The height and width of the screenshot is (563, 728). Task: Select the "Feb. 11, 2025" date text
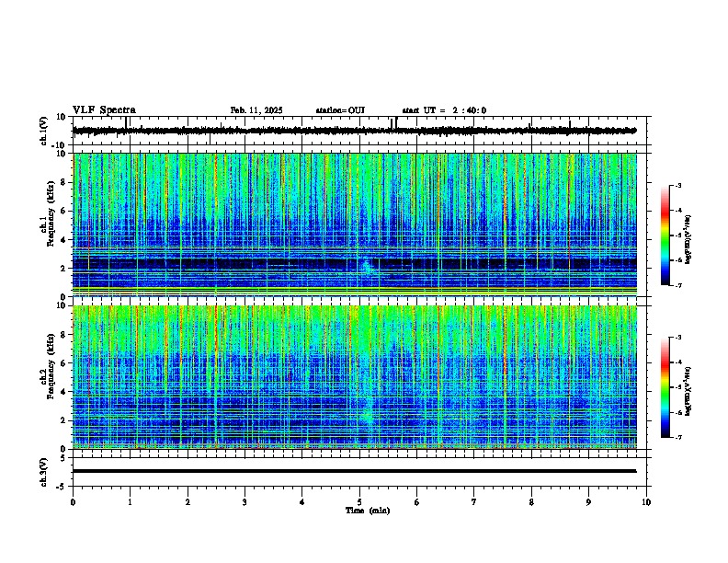[x=256, y=110]
